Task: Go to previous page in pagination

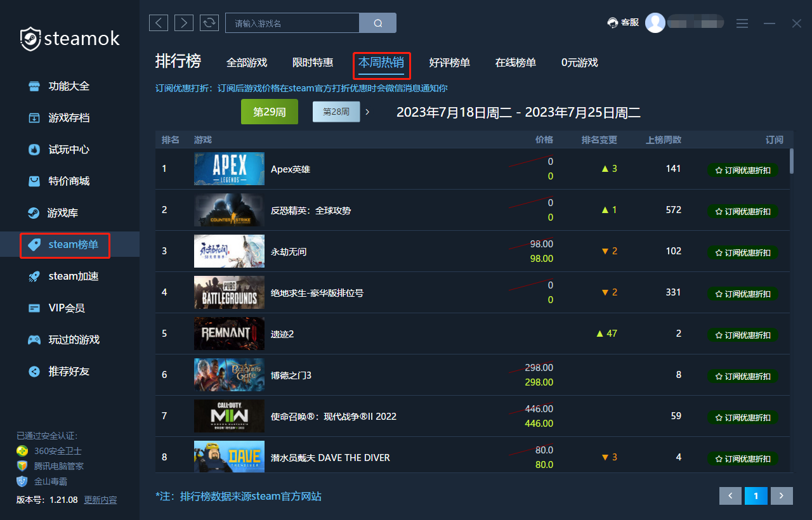Action: coord(730,496)
